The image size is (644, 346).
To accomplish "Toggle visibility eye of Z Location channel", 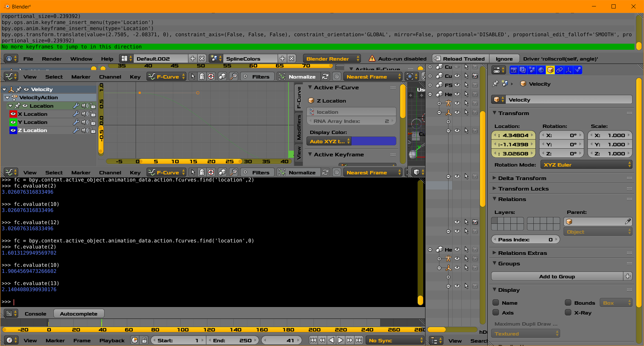I will pyautogui.click(x=13, y=130).
